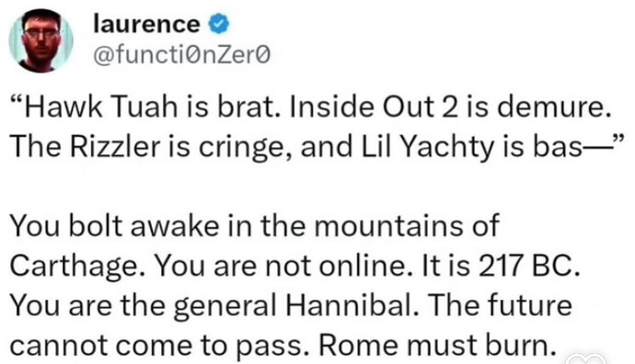Open laurence's profile picture
635x364 pixels.
click(41, 40)
